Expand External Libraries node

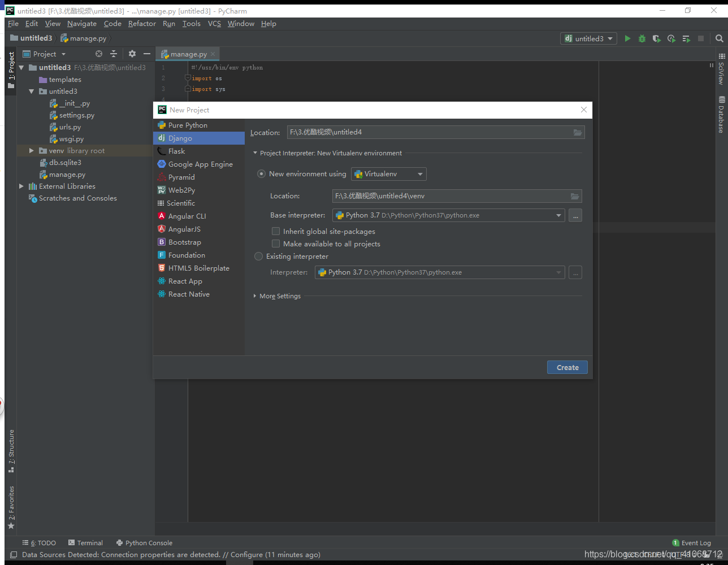tap(21, 186)
